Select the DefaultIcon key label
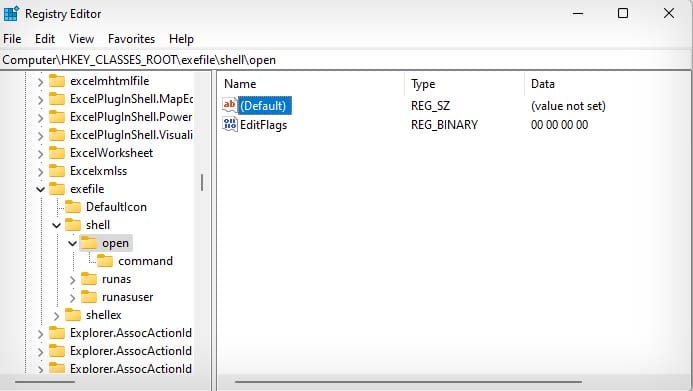The image size is (693, 391). pyautogui.click(x=116, y=207)
